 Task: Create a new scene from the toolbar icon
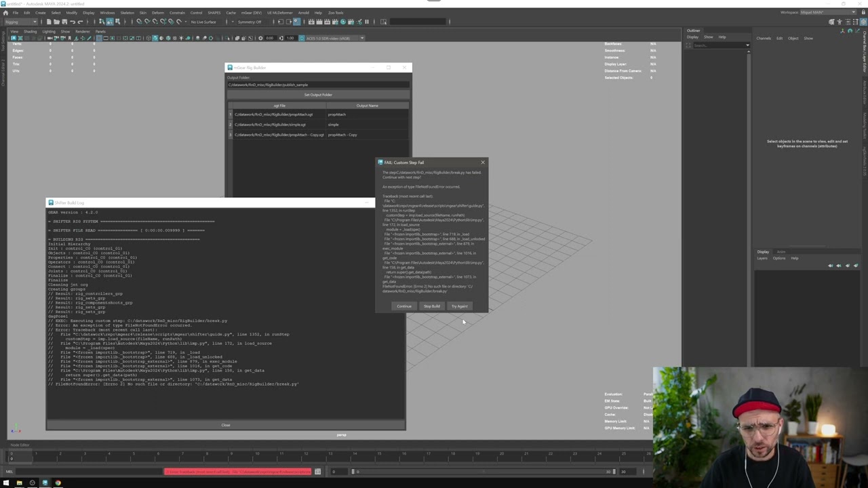click(49, 22)
